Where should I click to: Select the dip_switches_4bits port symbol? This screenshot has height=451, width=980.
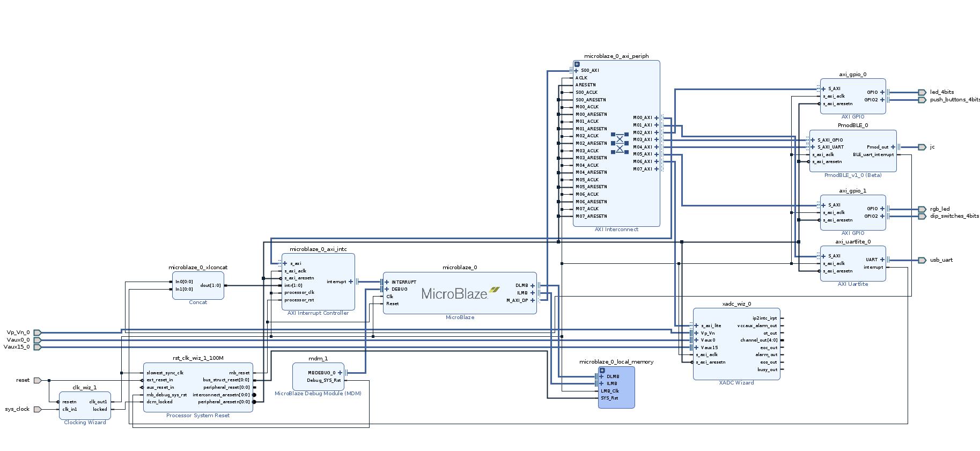922,216
